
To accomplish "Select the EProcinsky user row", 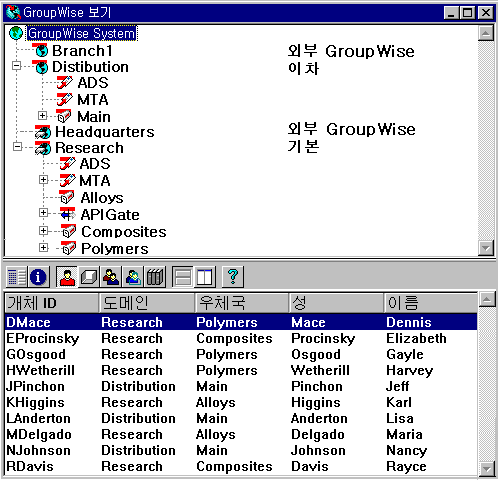I will tap(241, 338).
